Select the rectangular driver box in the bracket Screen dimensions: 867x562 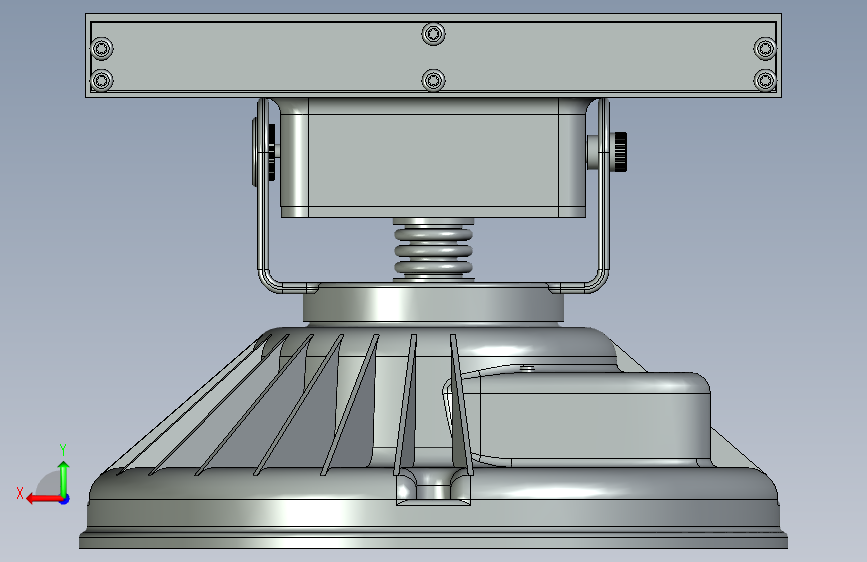click(x=433, y=158)
